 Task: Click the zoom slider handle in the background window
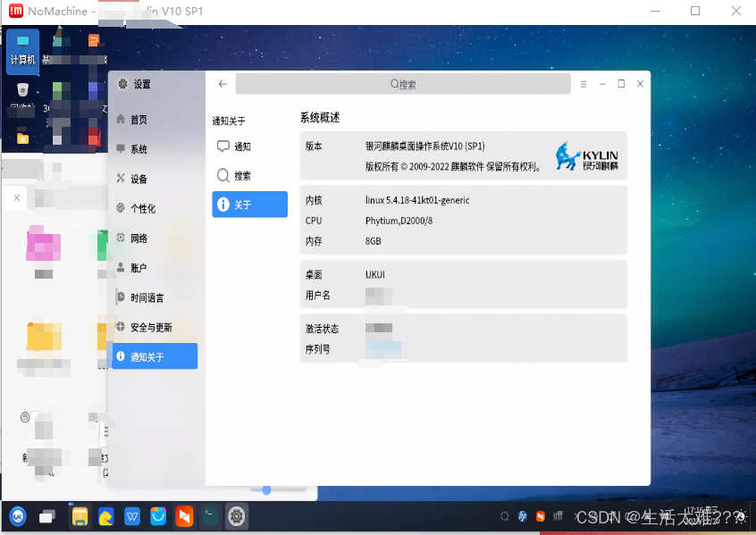pyautogui.click(x=266, y=490)
